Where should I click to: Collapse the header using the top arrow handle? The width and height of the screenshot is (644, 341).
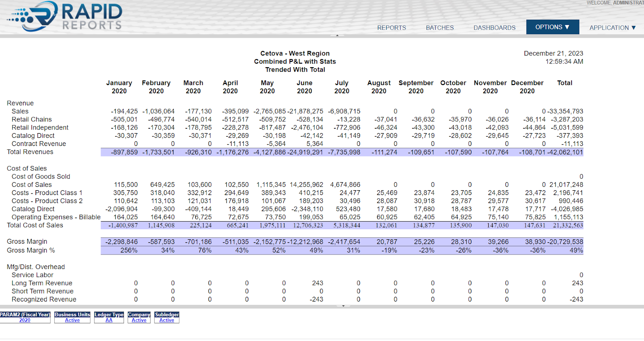(337, 36)
